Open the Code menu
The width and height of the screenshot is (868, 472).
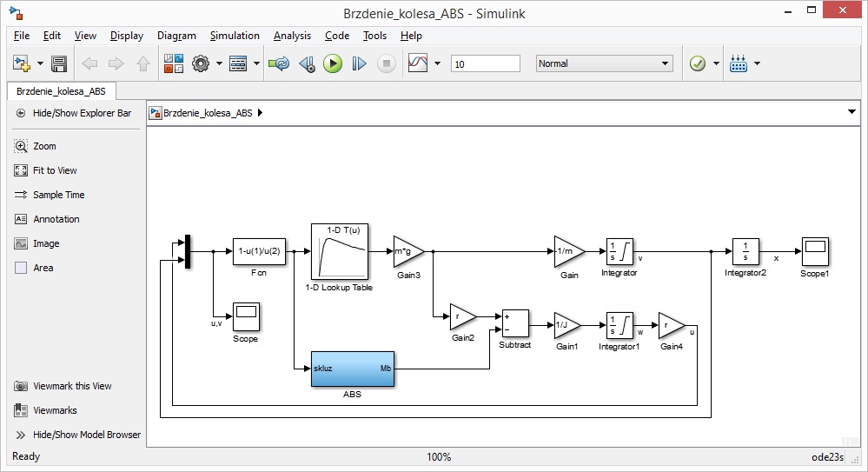click(337, 36)
